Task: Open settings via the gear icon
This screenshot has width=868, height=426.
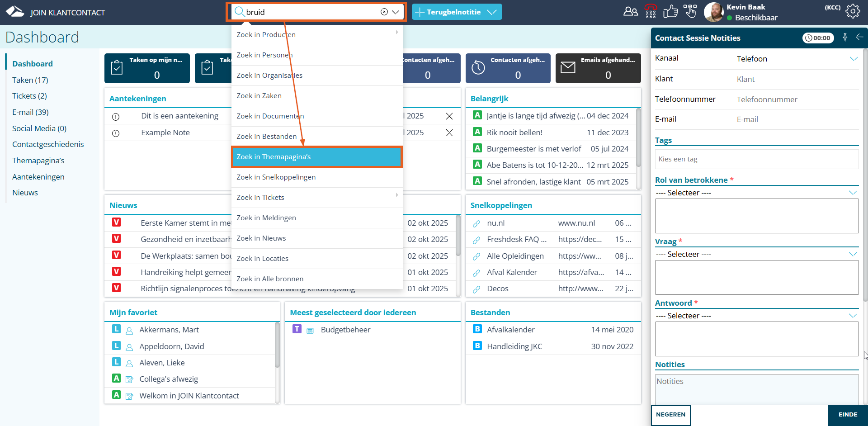Action: (x=853, y=11)
